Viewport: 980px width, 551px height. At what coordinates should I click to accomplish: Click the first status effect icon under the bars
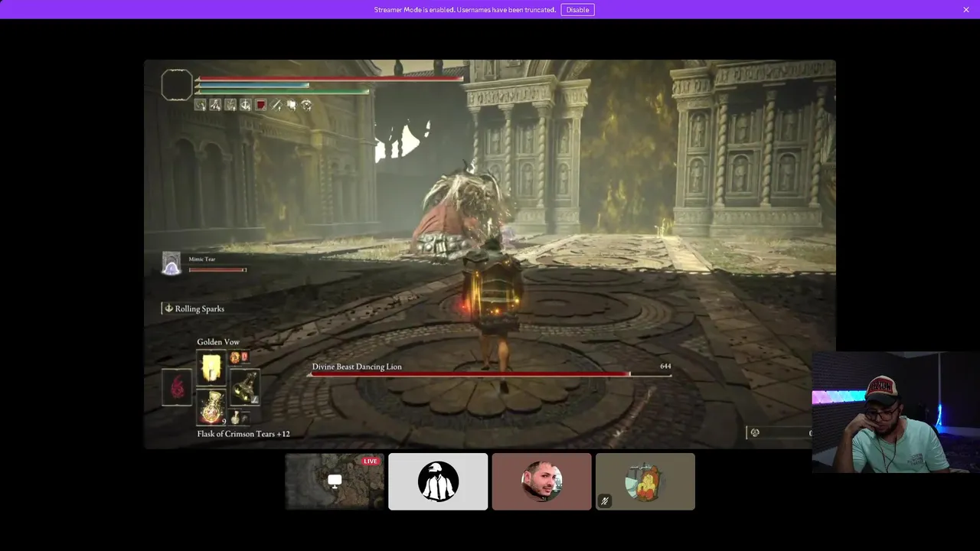pos(201,105)
